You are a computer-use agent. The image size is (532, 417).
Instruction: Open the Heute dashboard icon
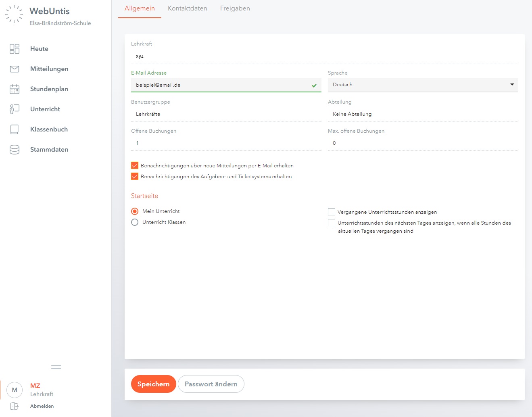15,49
